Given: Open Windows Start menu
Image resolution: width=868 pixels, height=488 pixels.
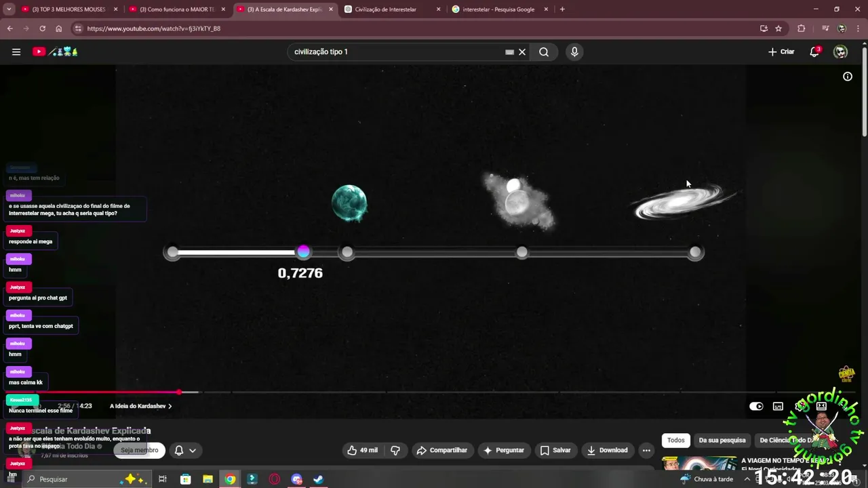Looking at the screenshot, I should pos(12,479).
